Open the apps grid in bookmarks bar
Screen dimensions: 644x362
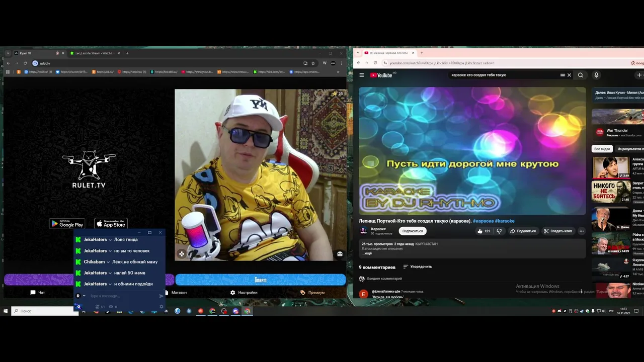(x=8, y=72)
